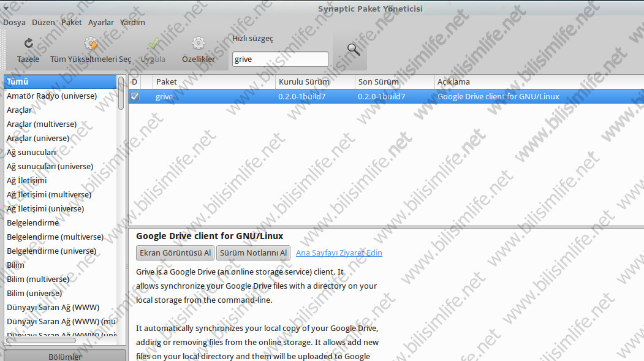Open Özellikler gear icon in toolbar
This screenshot has width=644, height=361.
(x=198, y=44)
